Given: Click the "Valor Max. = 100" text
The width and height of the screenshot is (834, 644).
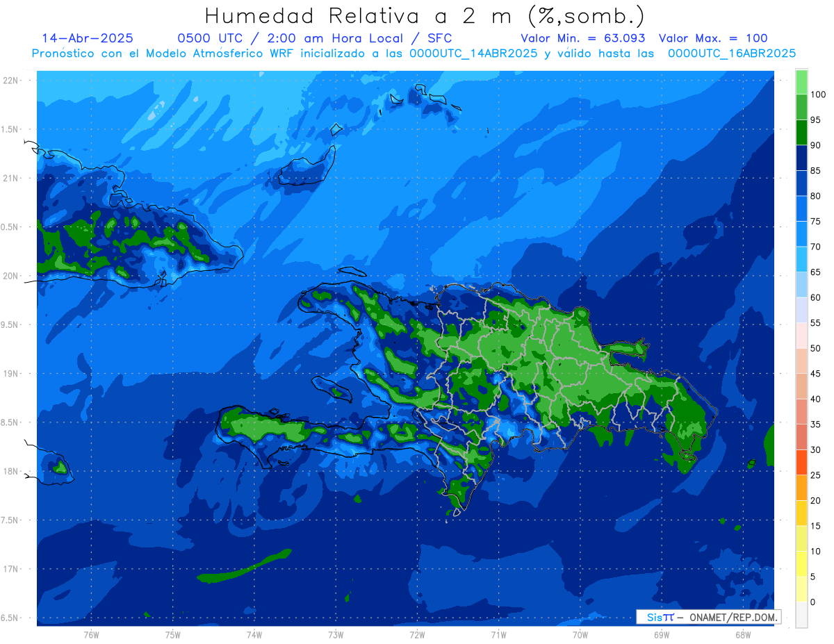Looking at the screenshot, I should click(x=713, y=38).
